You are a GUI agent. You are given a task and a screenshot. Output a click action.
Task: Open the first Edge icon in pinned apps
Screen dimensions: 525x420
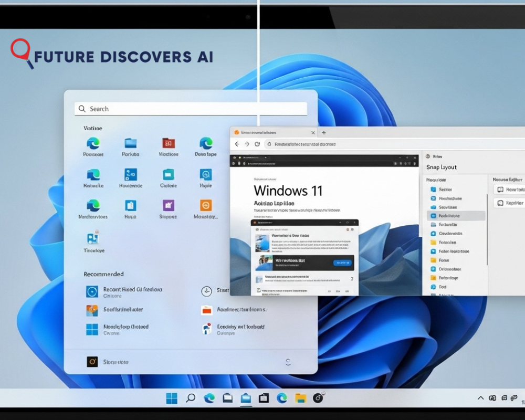(x=93, y=143)
